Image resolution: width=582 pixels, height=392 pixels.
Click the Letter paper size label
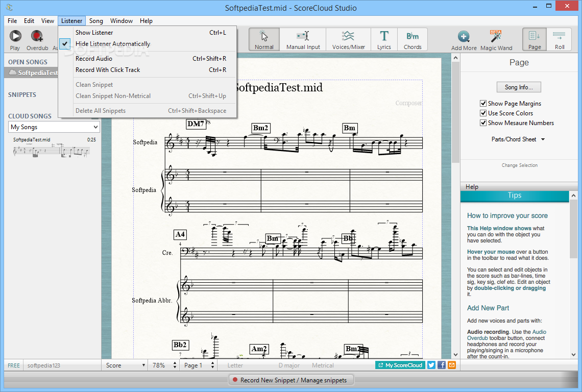click(235, 365)
